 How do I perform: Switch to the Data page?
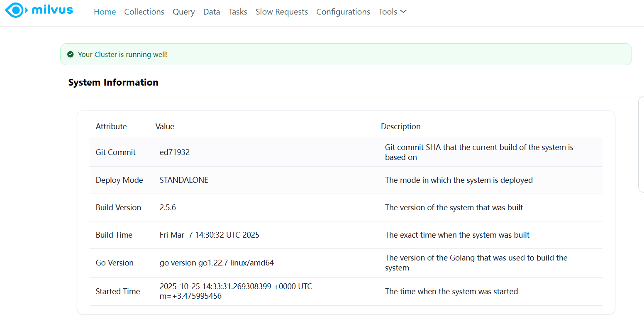pyautogui.click(x=212, y=12)
